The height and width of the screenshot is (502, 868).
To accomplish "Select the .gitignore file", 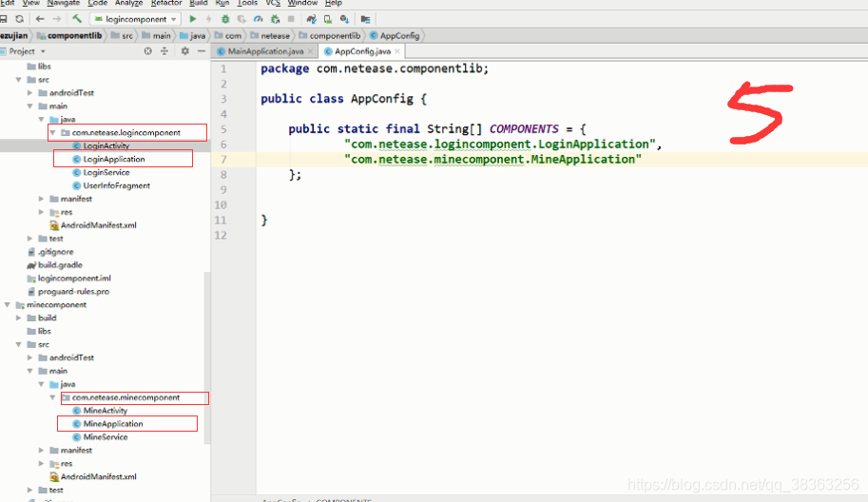I will 55,251.
